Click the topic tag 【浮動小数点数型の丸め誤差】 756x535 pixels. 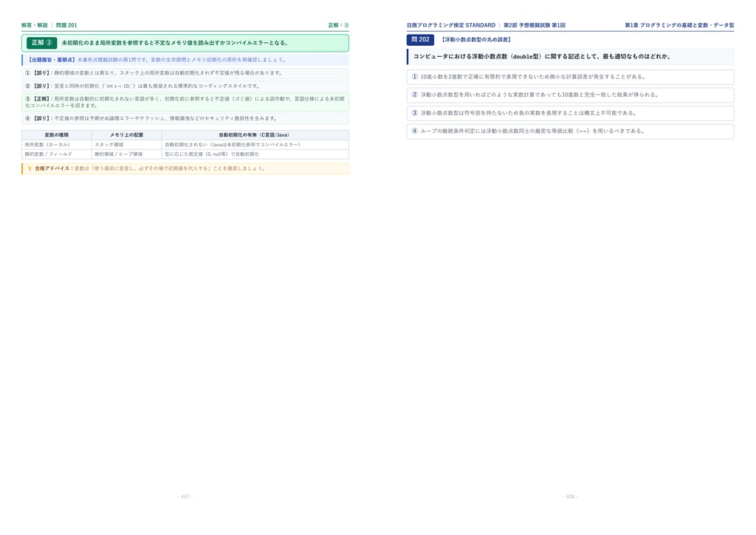click(476, 40)
